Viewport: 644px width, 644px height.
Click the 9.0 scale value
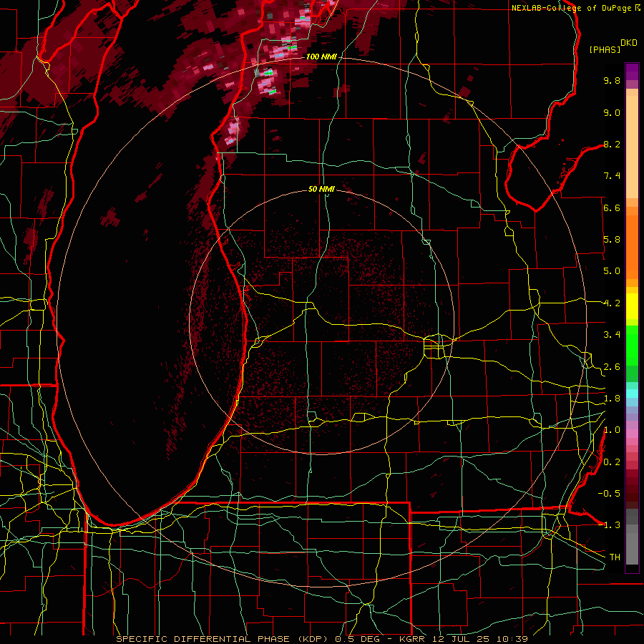tap(612, 112)
